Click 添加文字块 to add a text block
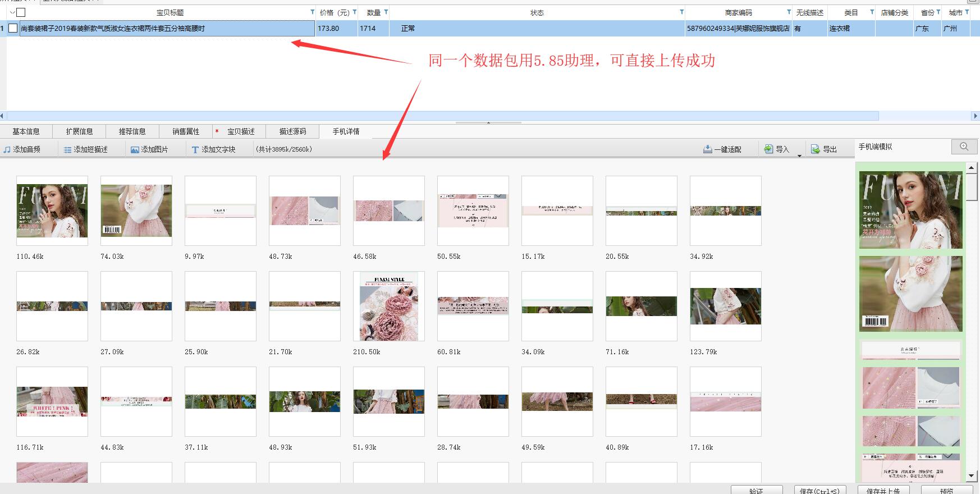Image resolution: width=980 pixels, height=494 pixels. point(195,150)
